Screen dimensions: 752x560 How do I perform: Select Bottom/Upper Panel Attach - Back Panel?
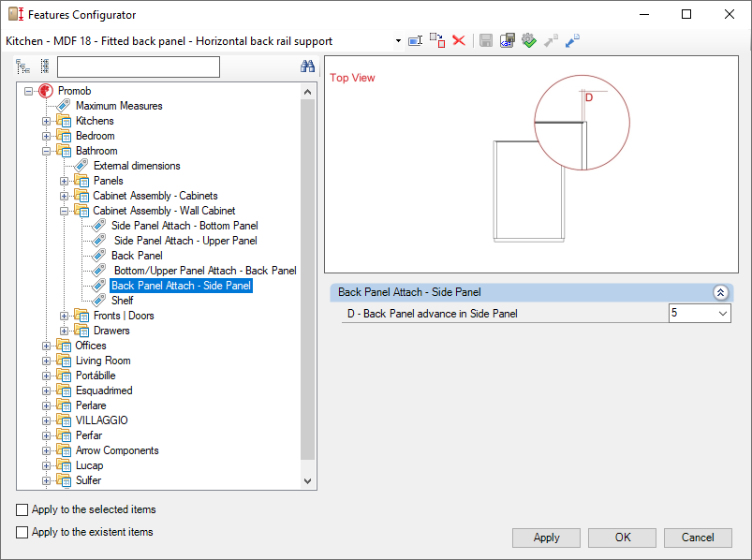click(x=205, y=271)
